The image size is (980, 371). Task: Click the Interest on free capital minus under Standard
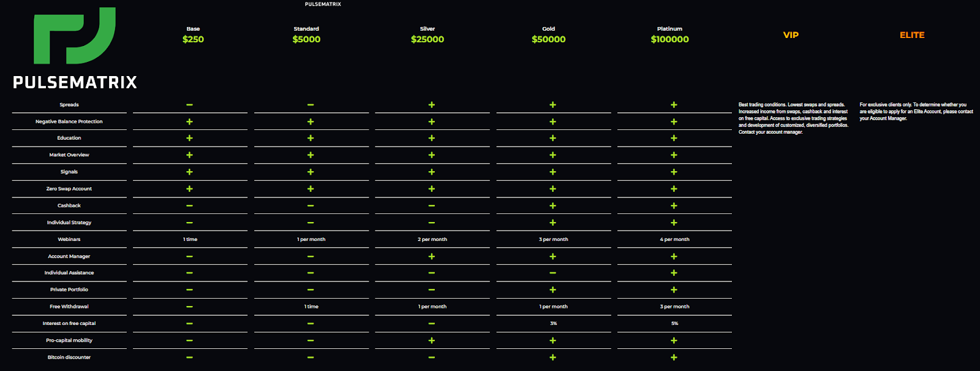point(311,323)
